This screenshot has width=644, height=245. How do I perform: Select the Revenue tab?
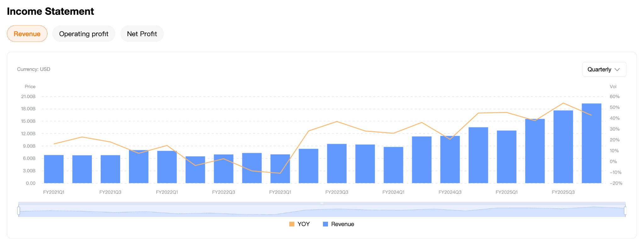pyautogui.click(x=27, y=34)
